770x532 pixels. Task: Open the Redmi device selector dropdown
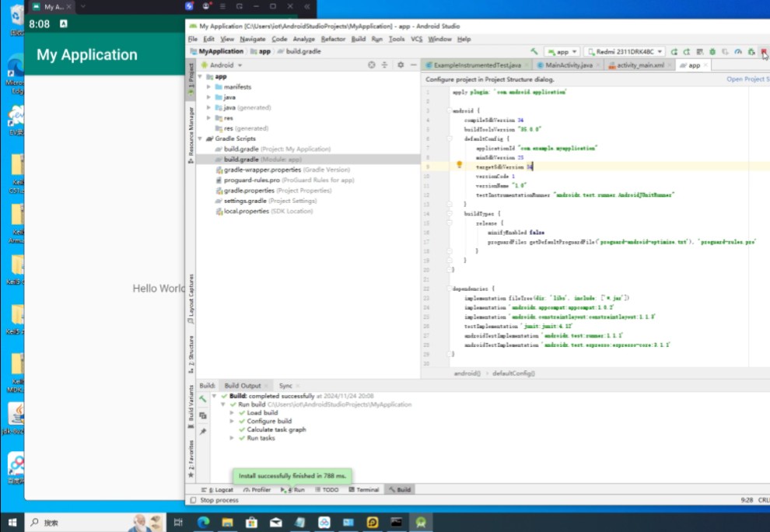[x=624, y=51]
